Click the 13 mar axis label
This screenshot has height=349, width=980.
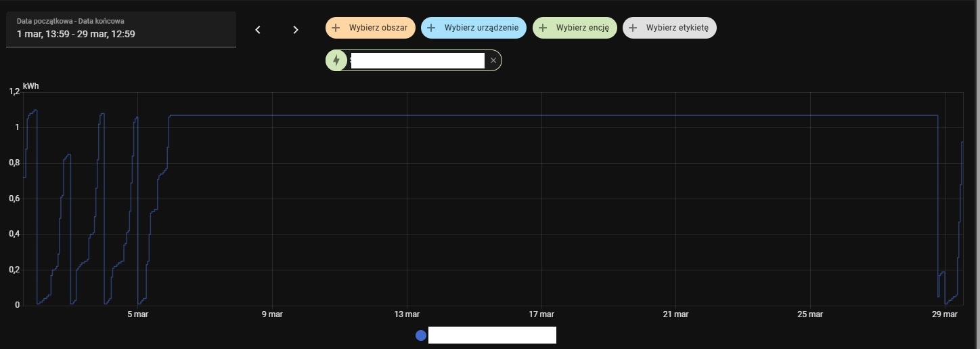coord(407,314)
